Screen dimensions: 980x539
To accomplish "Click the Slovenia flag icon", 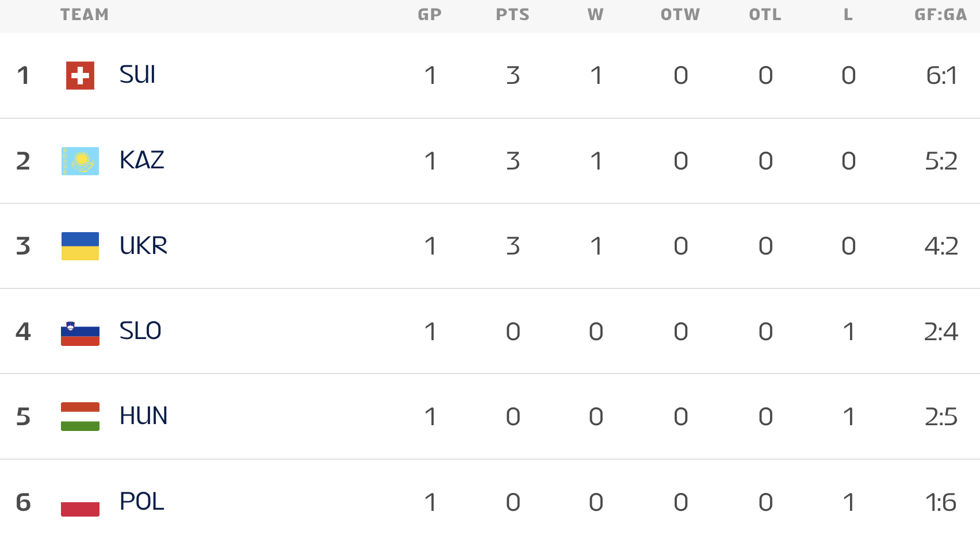I will 80,333.
